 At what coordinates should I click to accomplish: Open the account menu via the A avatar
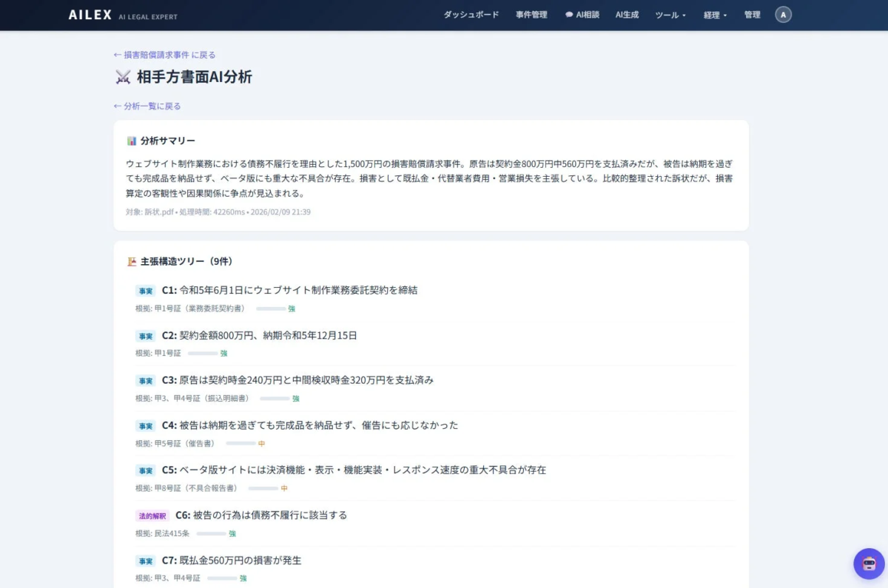click(783, 14)
